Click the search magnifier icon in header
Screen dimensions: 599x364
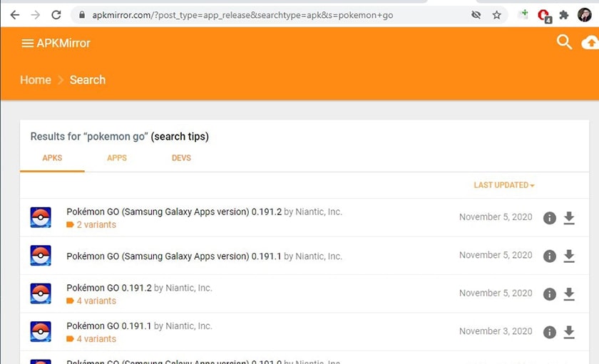564,43
